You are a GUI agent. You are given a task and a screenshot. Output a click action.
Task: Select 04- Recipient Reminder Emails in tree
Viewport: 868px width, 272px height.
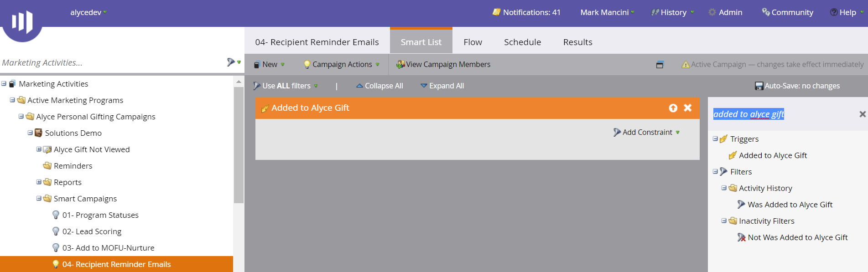click(x=116, y=264)
